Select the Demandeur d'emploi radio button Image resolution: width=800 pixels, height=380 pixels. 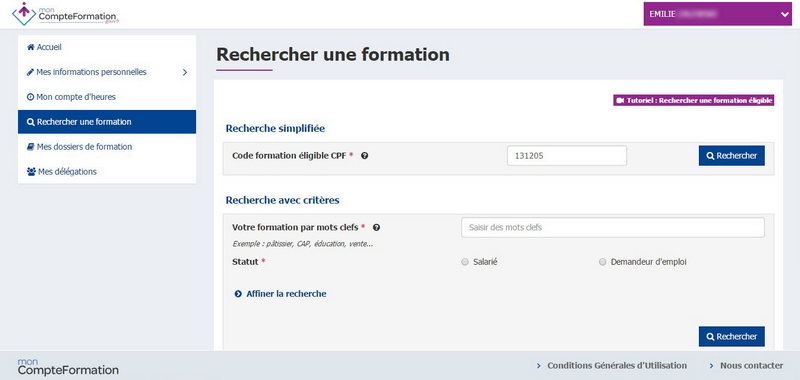[603, 262]
